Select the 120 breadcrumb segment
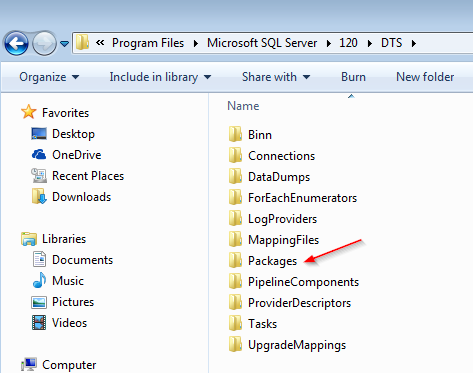Viewport: 473px width, 373px height. coord(348,43)
